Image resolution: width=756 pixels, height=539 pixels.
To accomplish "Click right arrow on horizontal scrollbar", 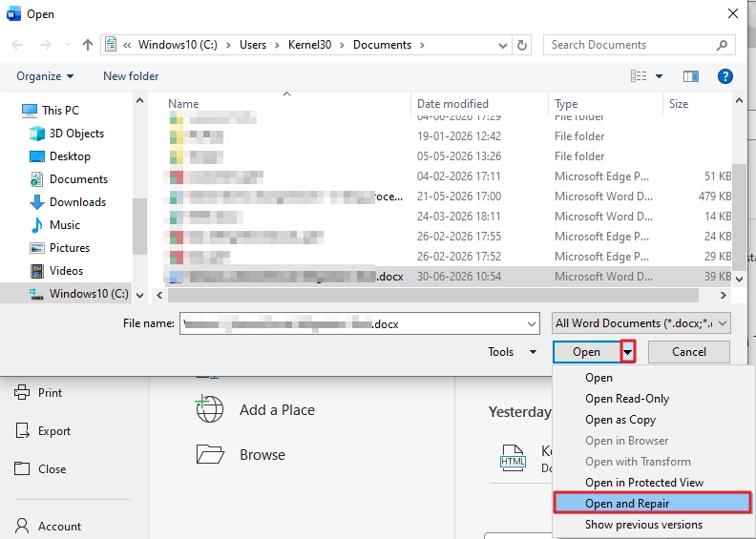I will click(x=724, y=296).
